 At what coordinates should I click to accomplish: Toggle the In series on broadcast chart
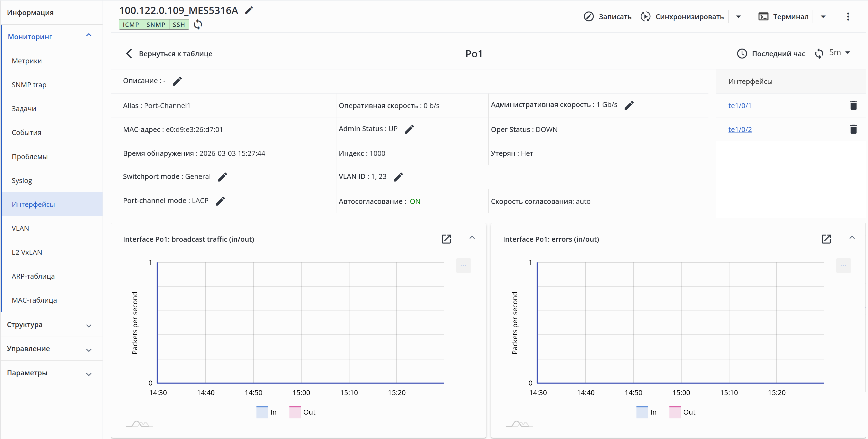266,412
